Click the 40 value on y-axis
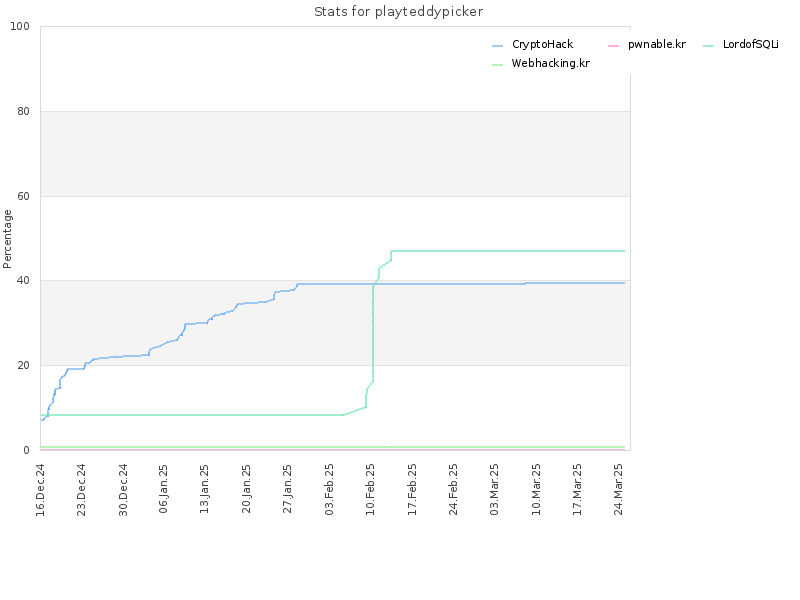Screen dimensions: 800x600 pos(23,281)
